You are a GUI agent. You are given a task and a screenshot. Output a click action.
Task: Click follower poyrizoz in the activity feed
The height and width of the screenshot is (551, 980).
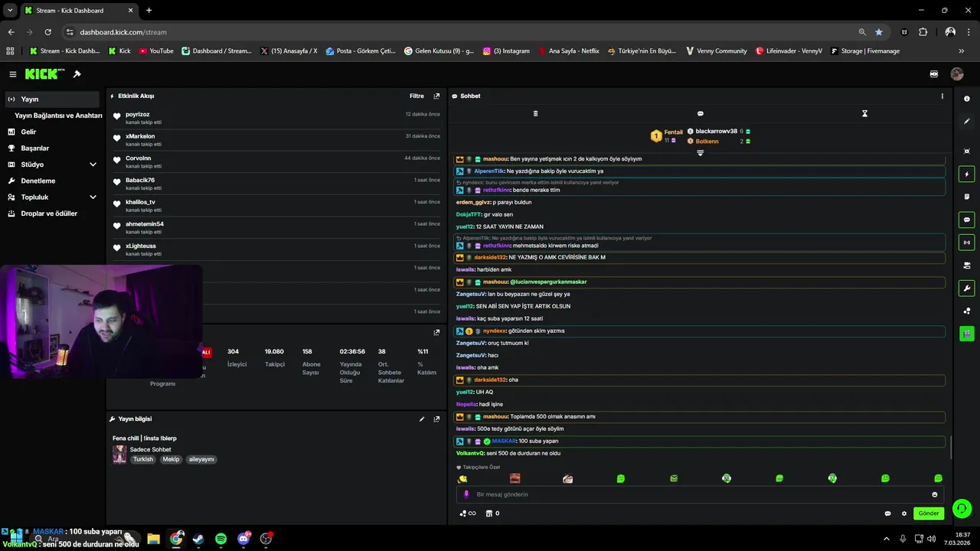click(138, 114)
